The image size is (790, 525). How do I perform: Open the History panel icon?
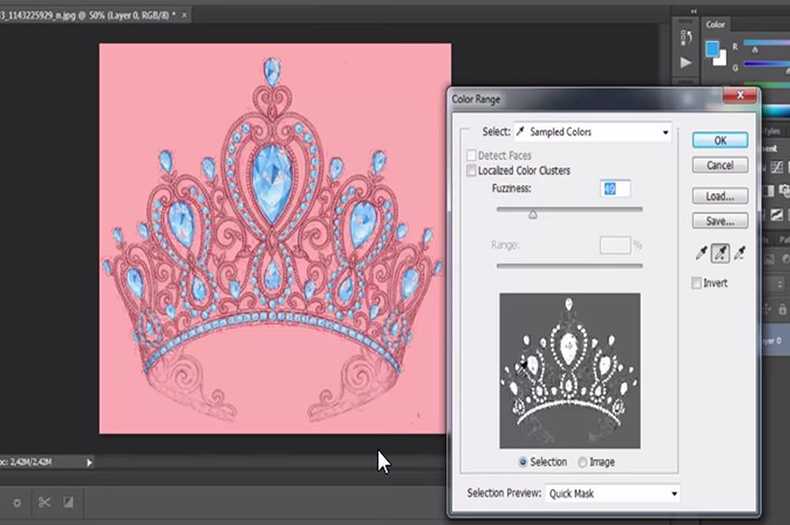(x=686, y=37)
